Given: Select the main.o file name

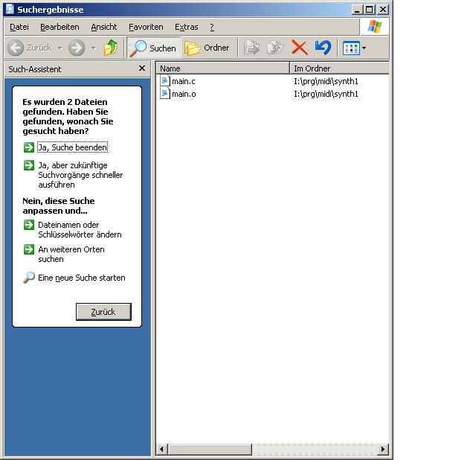Looking at the screenshot, I should coord(184,95).
